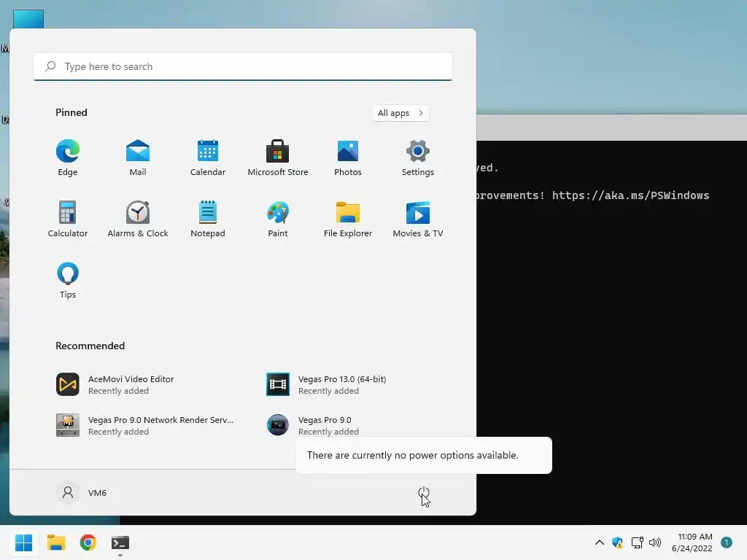This screenshot has height=560, width=747.
Task: Expand the All apps list
Action: 400,113
